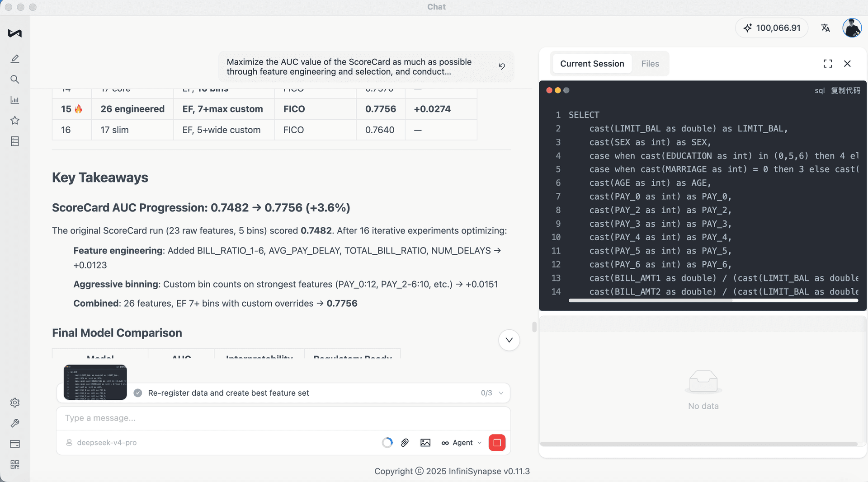Click the ScoreCard AUC Progression heading
The width and height of the screenshot is (868, 482).
click(201, 208)
